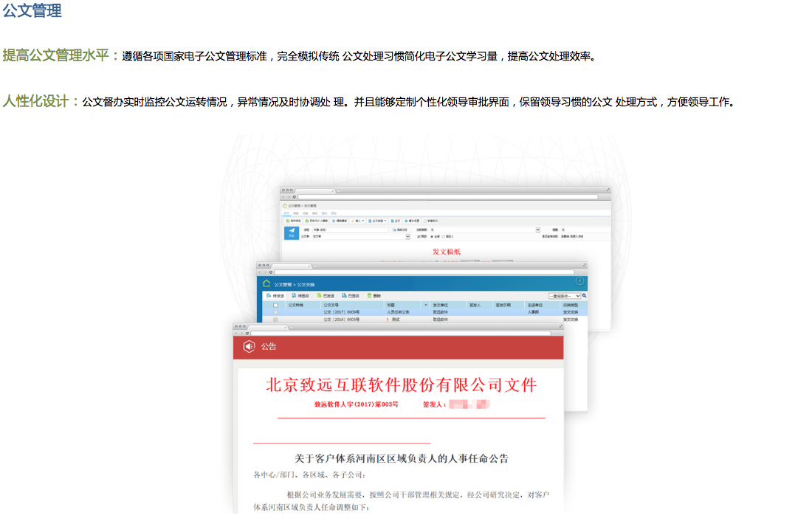The height and width of the screenshot is (521, 812).
Task: Check the box for row 公文〔2017〕0009号
Action: click(276, 312)
